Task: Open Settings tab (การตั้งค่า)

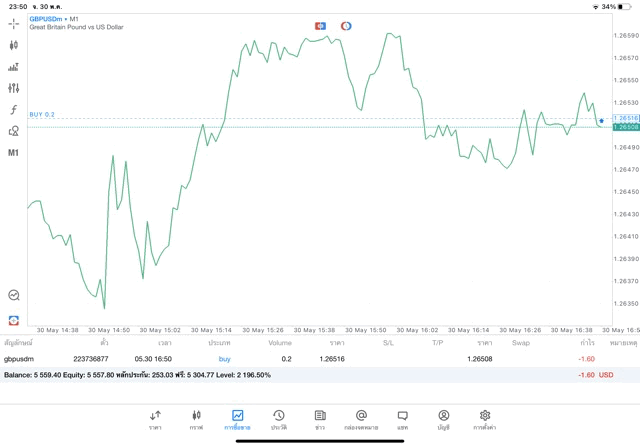Action: tap(485, 419)
